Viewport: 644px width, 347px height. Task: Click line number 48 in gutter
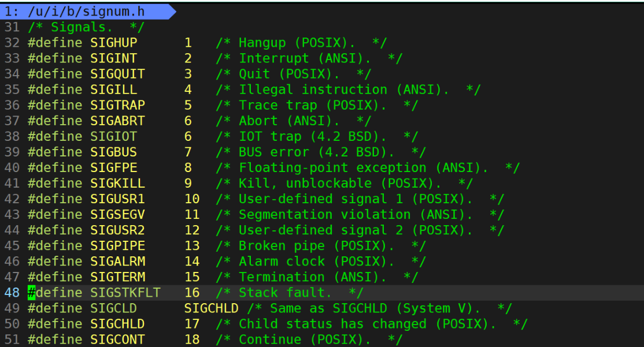12,293
